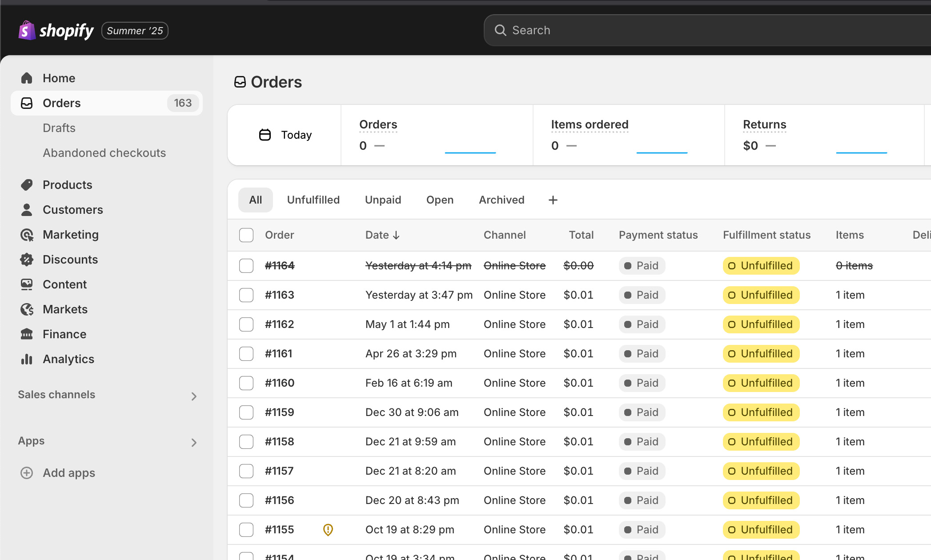Click the Summer '25 edition badge

point(135,31)
